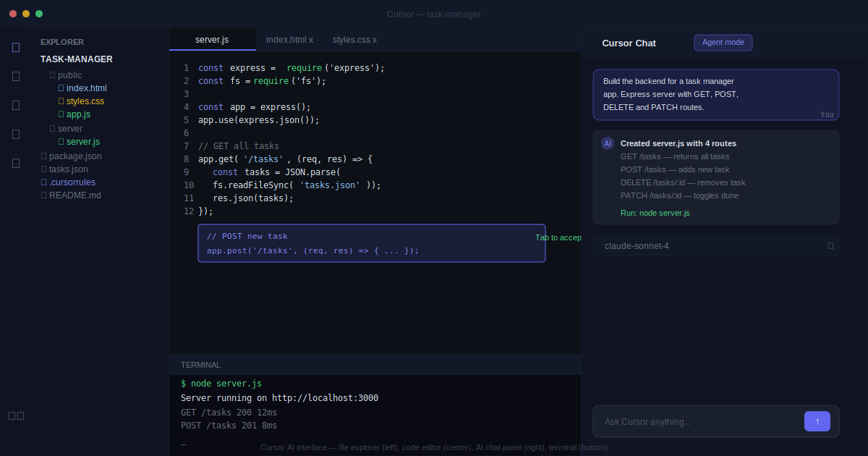Toggle the Agent mode pill
Screen dimensions: 868x456
(x=723, y=43)
